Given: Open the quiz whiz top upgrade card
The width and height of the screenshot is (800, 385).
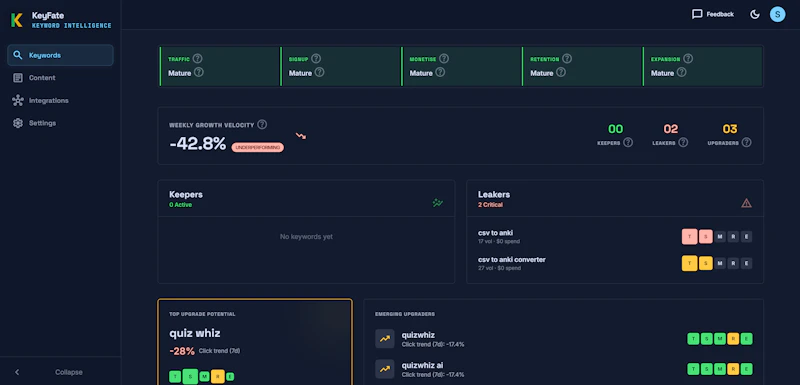Looking at the screenshot, I should coord(255,342).
